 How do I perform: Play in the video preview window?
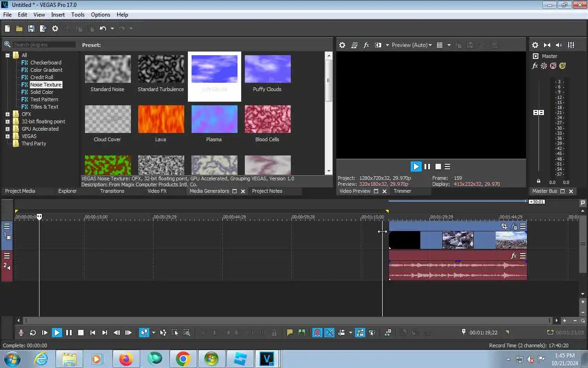(416, 167)
